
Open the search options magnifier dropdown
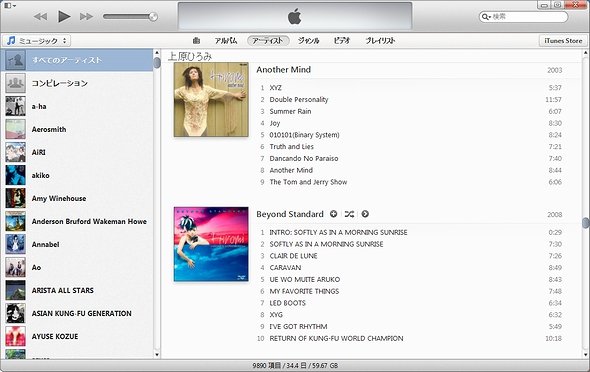point(486,17)
